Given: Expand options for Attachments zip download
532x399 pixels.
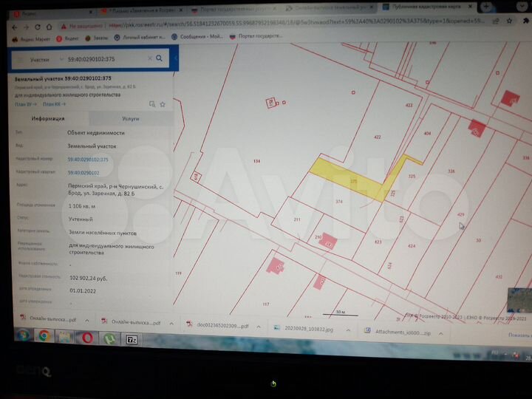Looking at the screenshot, I should pos(440,334).
